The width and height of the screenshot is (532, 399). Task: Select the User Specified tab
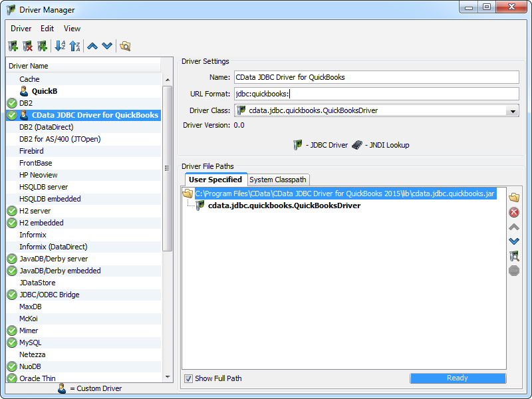tap(215, 180)
